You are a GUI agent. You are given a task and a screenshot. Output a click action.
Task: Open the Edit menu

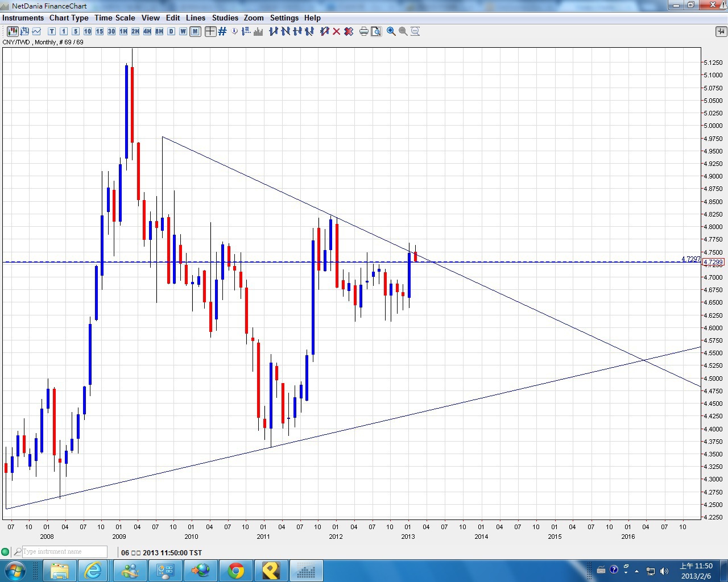point(173,18)
